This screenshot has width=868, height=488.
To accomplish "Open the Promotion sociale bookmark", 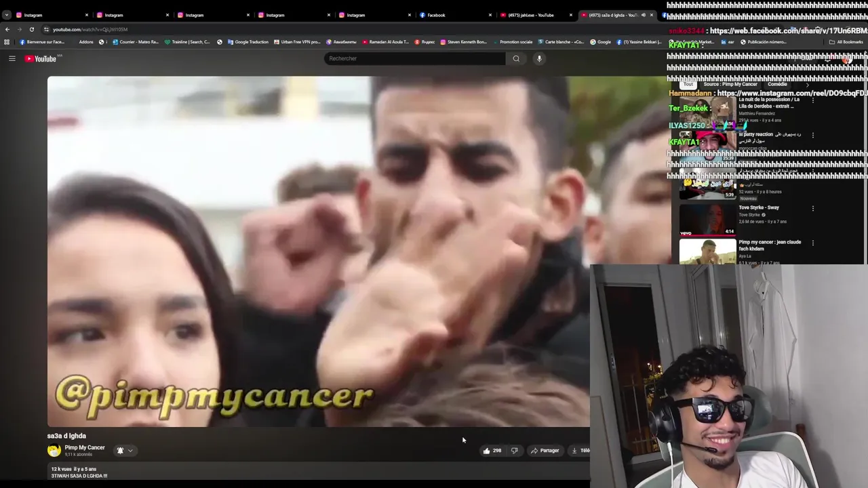I will (x=512, y=42).
